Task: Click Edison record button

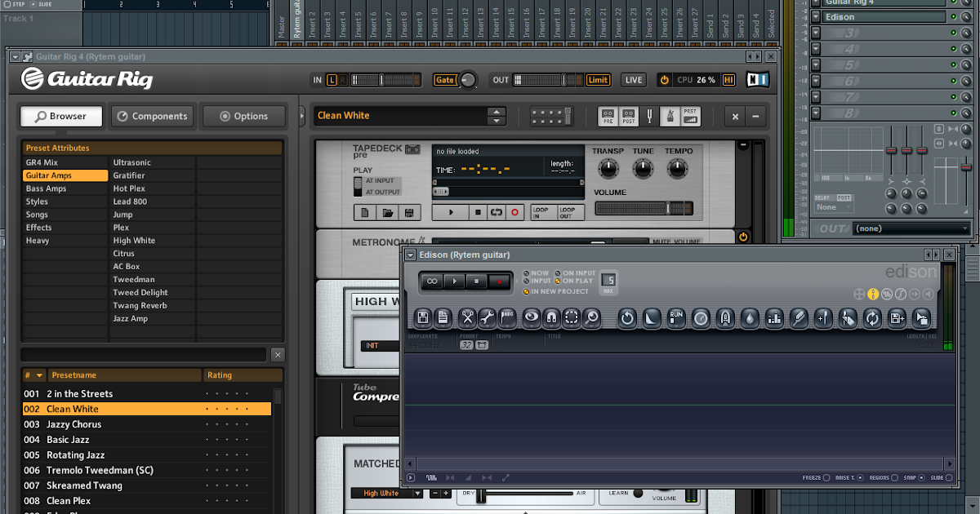Action: (500, 281)
